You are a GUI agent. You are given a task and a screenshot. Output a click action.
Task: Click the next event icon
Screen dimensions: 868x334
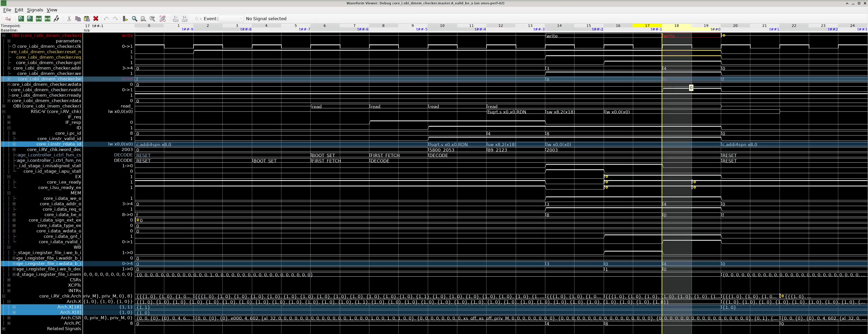tap(184, 19)
